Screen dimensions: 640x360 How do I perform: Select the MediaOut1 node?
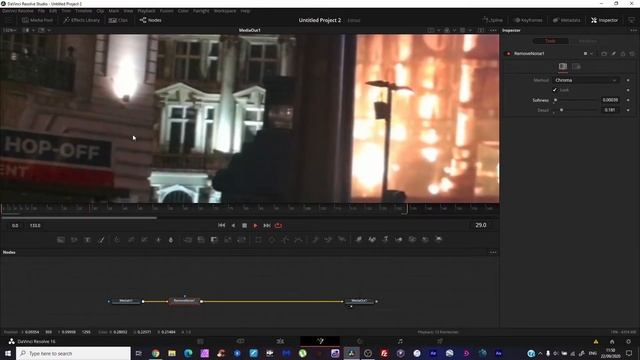click(x=359, y=301)
